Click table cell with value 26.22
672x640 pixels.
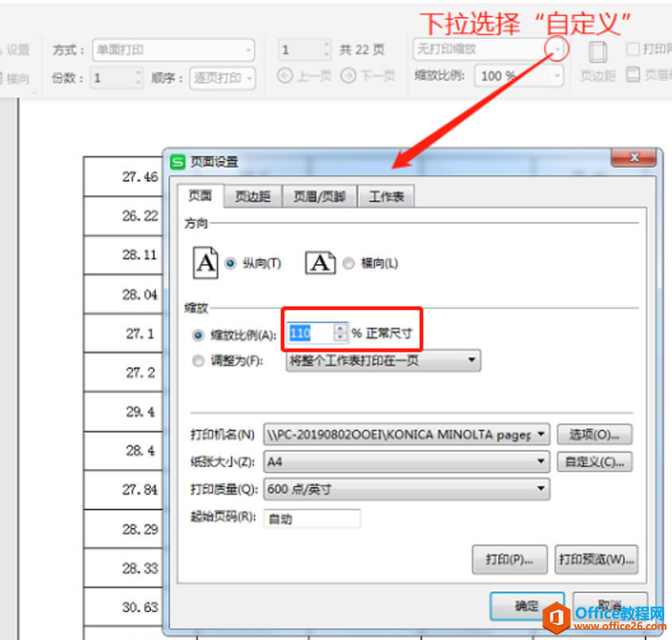pos(123,216)
